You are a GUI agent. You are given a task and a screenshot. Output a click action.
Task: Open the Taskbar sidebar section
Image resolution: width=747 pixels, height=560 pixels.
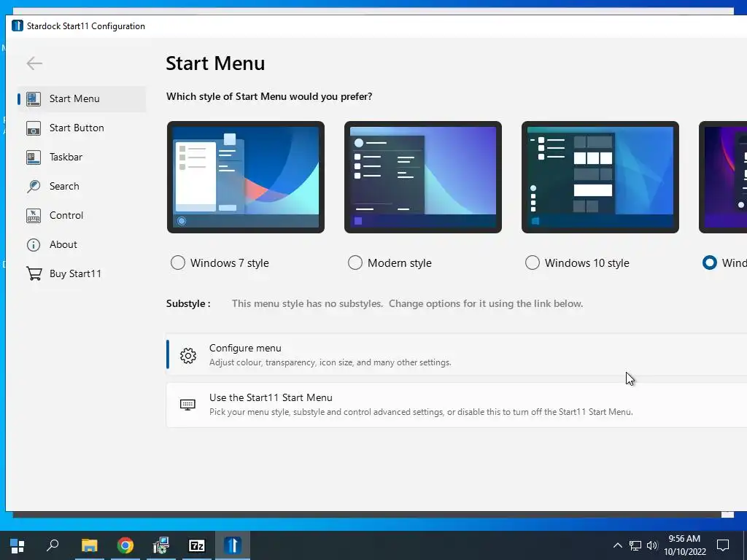[x=82, y=157]
